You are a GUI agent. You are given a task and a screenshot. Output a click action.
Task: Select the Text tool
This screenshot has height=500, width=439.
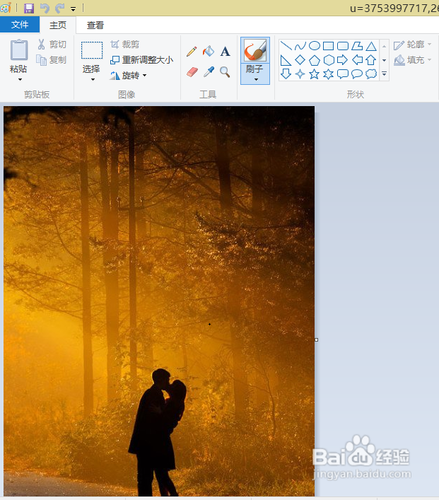point(225,51)
